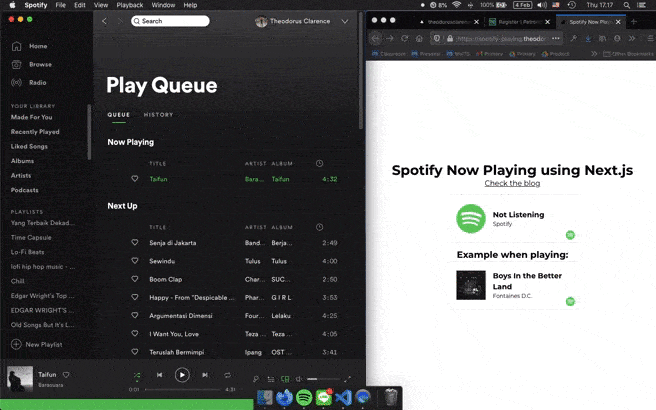The height and width of the screenshot is (410, 656).
Task: Open Spotify menu in menu bar
Action: [36, 5]
